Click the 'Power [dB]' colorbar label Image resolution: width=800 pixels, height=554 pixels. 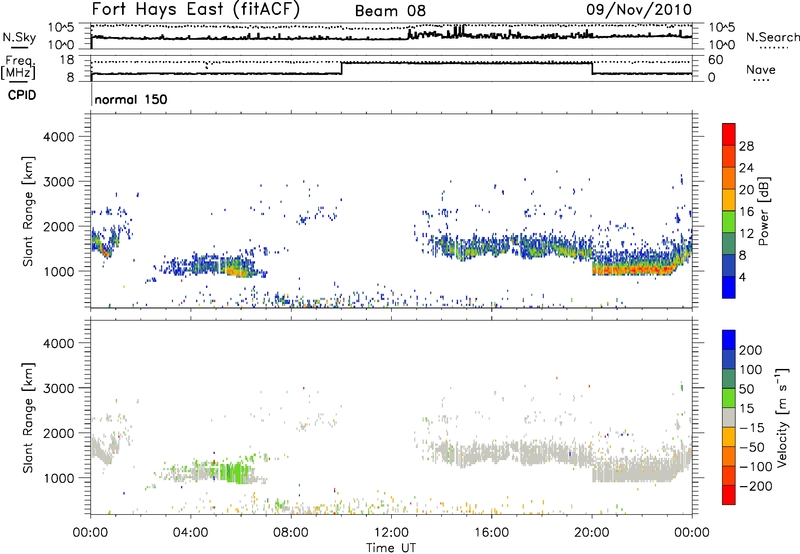[763, 211]
